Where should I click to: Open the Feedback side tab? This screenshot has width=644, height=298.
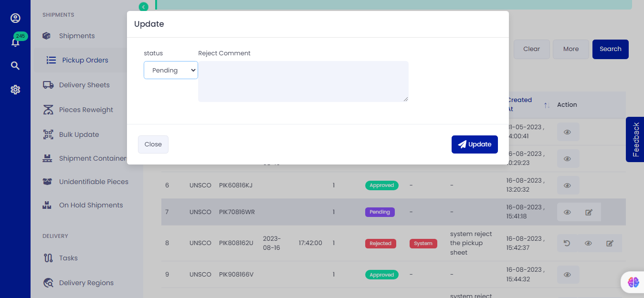pyautogui.click(x=635, y=140)
